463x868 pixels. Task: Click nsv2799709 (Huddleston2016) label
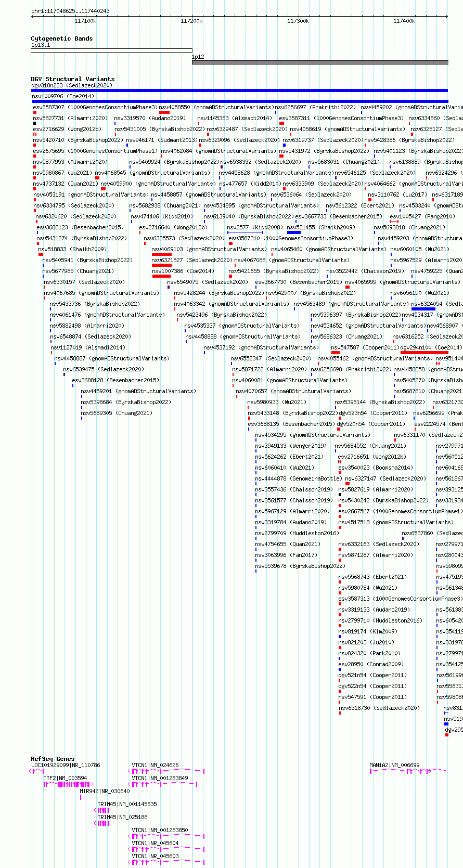coord(297,533)
